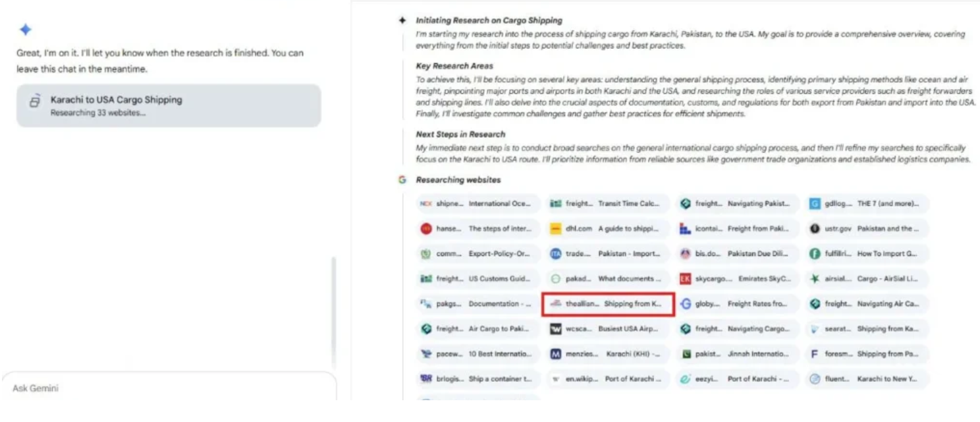Click the menzies Karachi (KHI) favicon
The width and height of the screenshot is (980, 422).
556,354
